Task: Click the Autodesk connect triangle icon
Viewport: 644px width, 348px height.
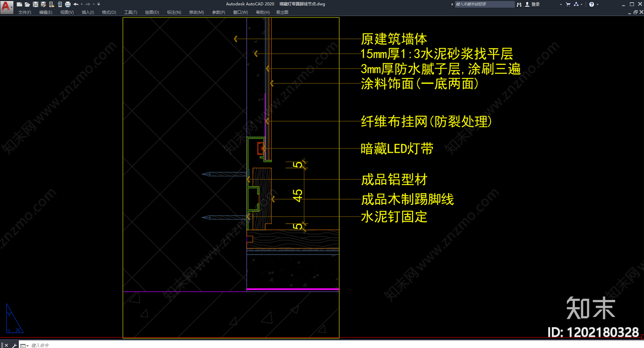Action: pyautogui.click(x=576, y=4)
